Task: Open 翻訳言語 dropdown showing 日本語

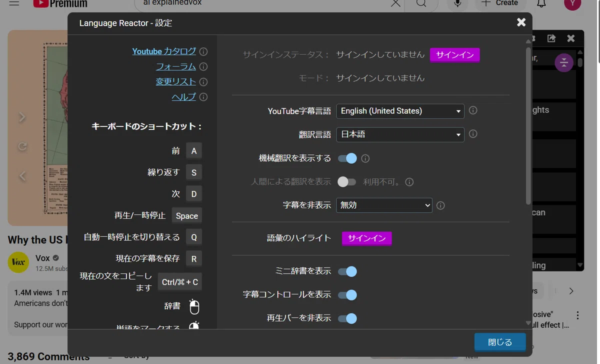Action: [400, 134]
